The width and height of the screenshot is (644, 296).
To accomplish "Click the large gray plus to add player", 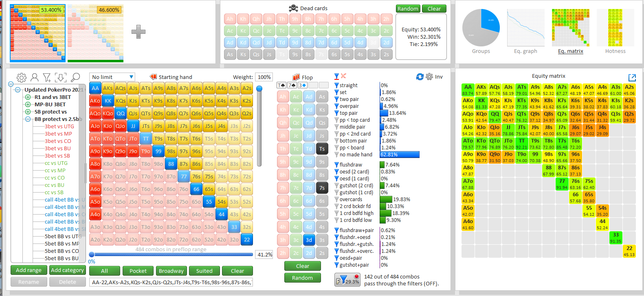I will tap(138, 32).
